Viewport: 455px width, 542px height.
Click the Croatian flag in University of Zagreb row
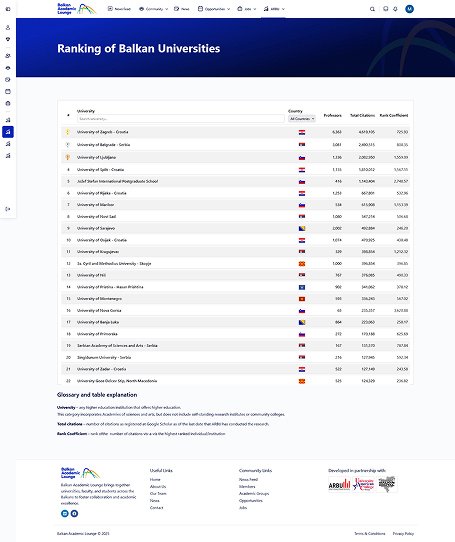(302, 132)
